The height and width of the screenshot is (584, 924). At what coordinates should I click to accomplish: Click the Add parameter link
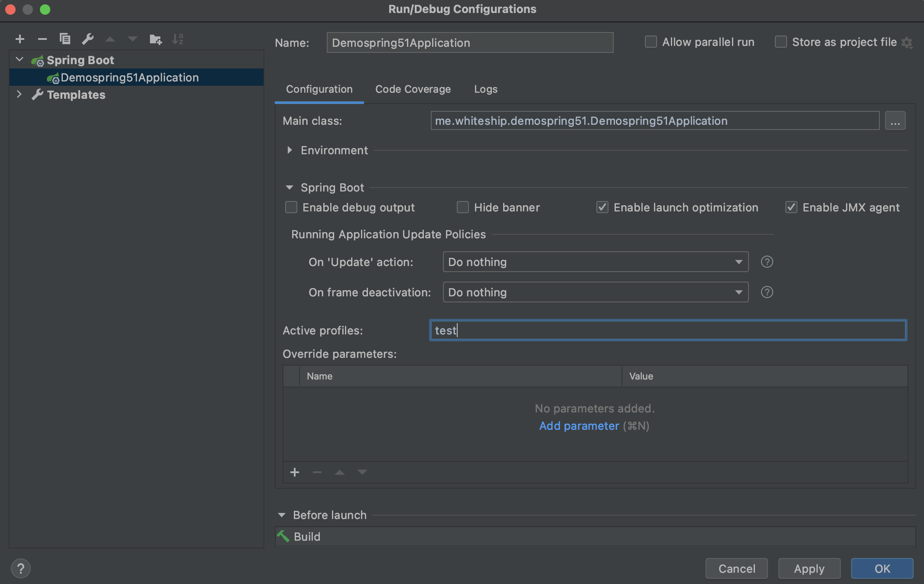tap(579, 426)
